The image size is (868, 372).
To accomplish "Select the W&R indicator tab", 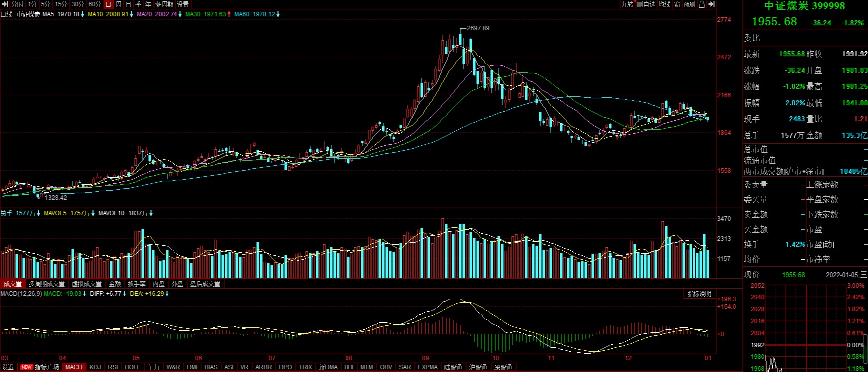I will tap(173, 367).
